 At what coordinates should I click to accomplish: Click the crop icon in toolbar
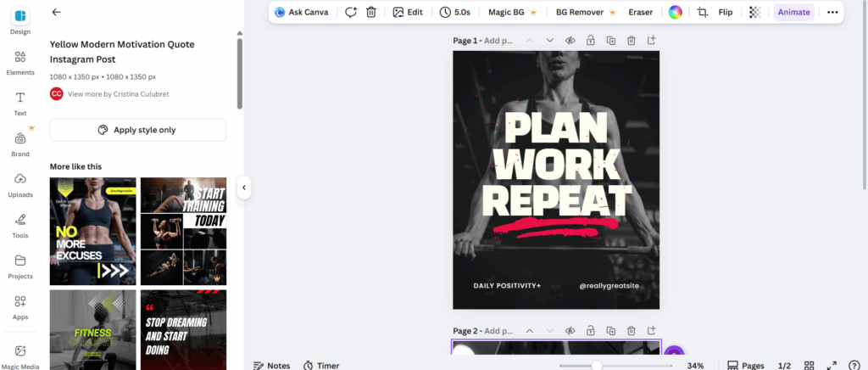[x=702, y=12]
